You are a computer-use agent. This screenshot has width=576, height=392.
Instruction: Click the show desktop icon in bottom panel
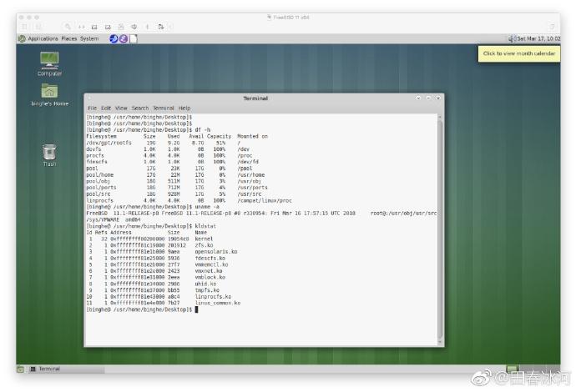(21, 369)
